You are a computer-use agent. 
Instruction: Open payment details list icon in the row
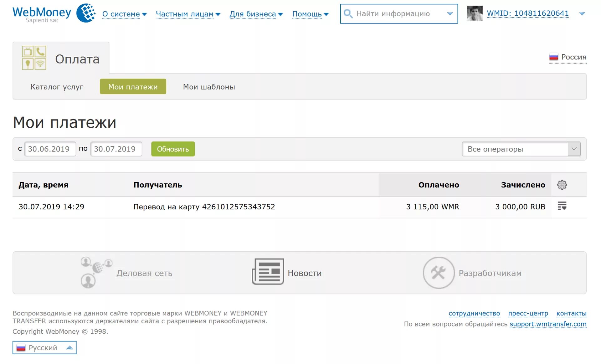point(562,206)
